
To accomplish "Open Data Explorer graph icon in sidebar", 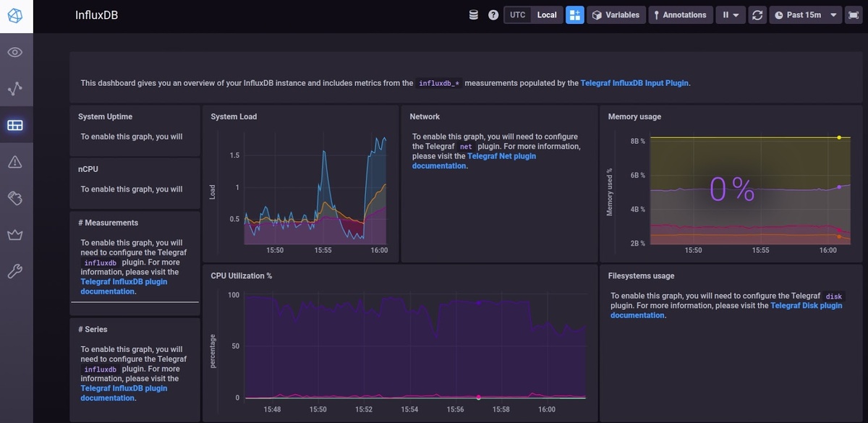I will [15, 89].
